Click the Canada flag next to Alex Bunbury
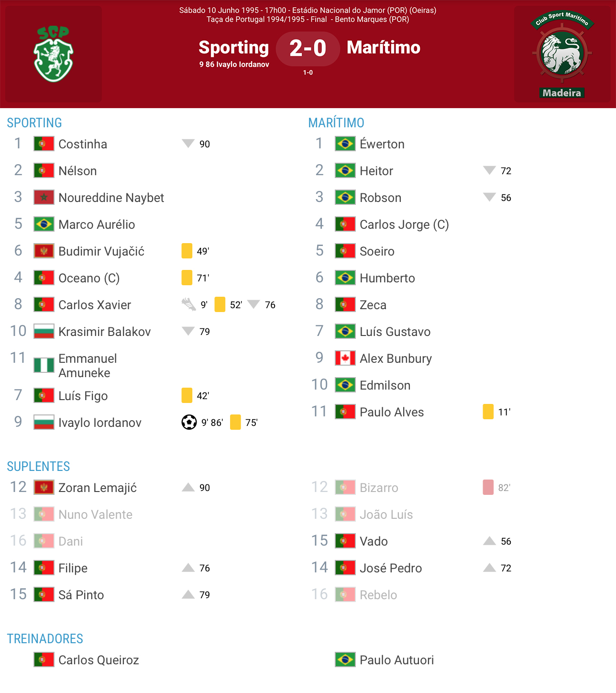 [x=345, y=358]
